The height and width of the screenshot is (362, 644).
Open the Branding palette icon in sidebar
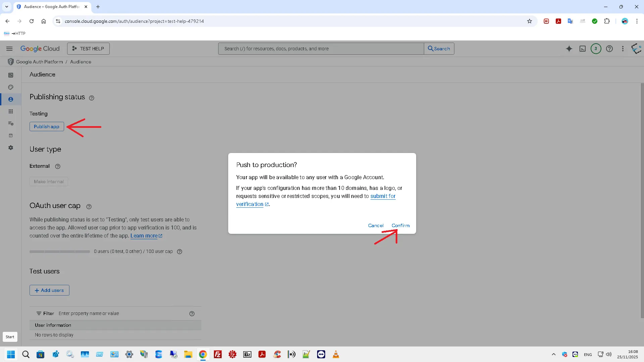[x=11, y=87]
